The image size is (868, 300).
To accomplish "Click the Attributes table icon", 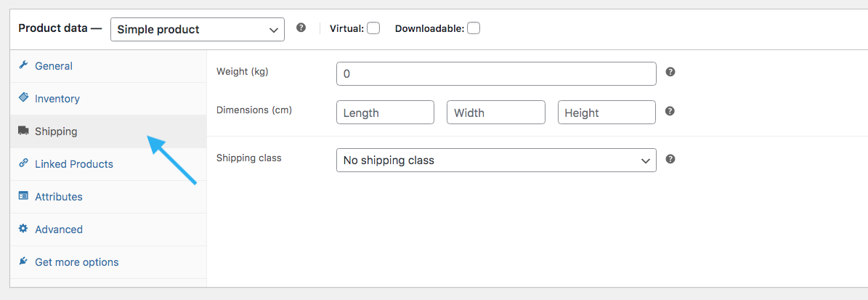I will coord(23,196).
